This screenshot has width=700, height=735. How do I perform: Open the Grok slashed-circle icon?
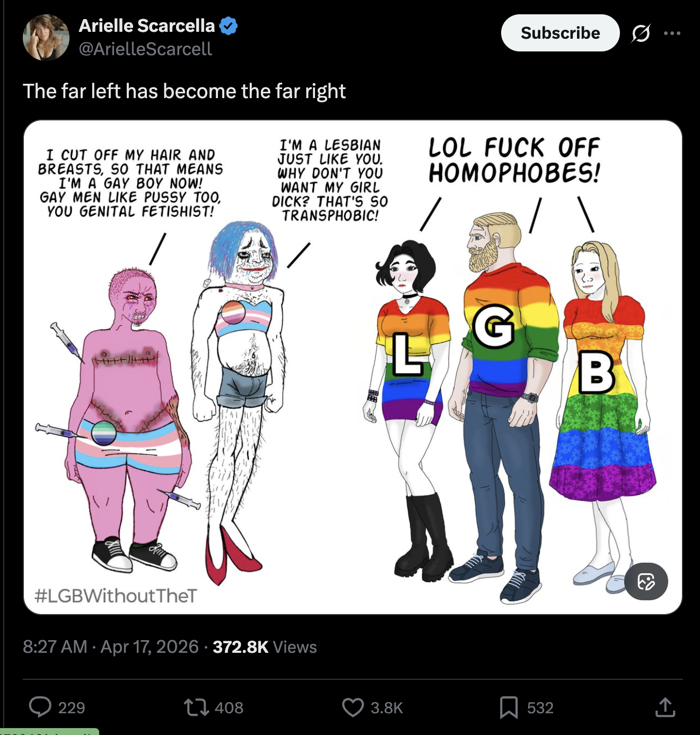(641, 33)
